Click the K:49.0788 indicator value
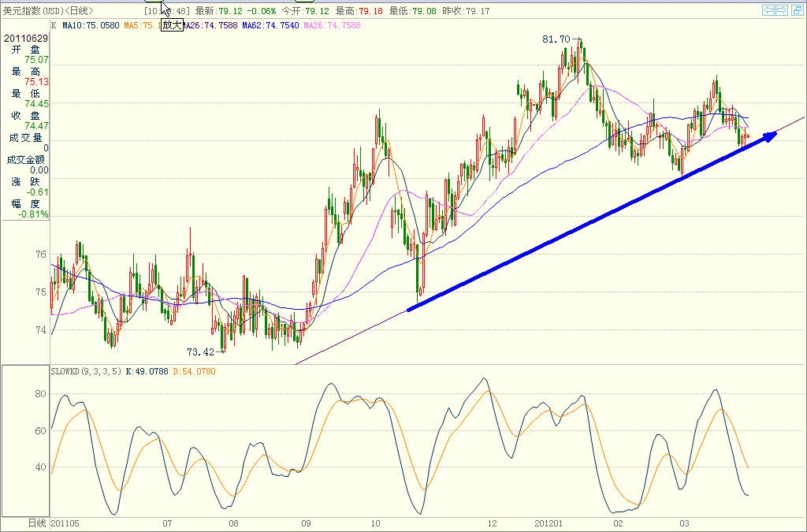 (147, 371)
